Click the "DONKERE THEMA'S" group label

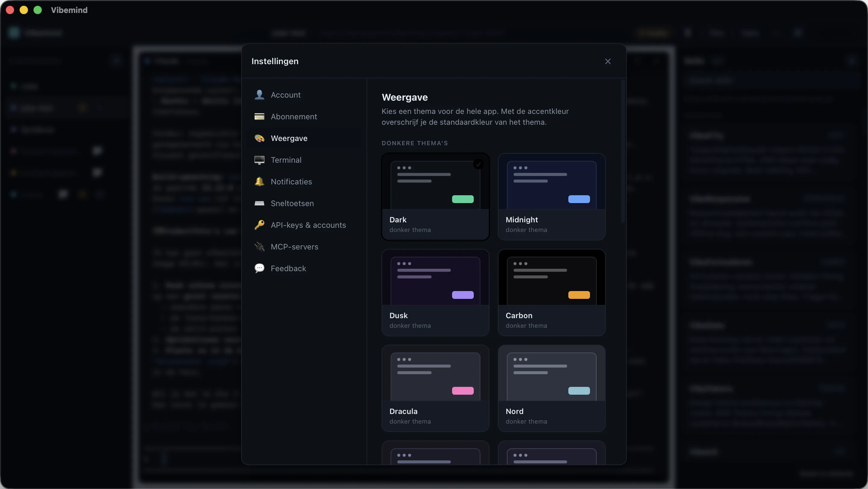[415, 143]
